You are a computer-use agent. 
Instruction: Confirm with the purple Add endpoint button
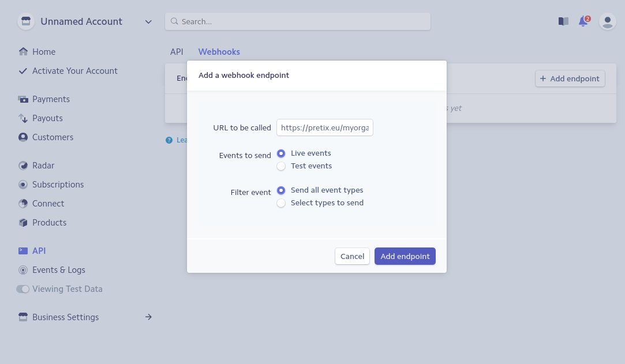point(405,256)
